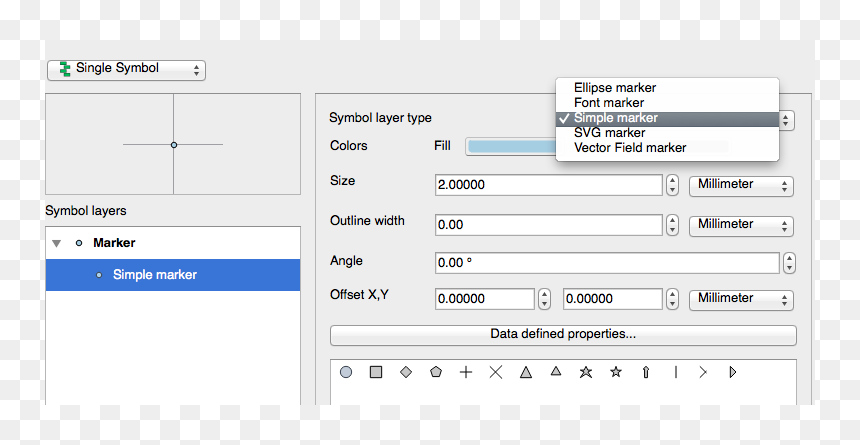Select the large triangle marker shape
Screen dimensions: 860x445
click(x=526, y=372)
